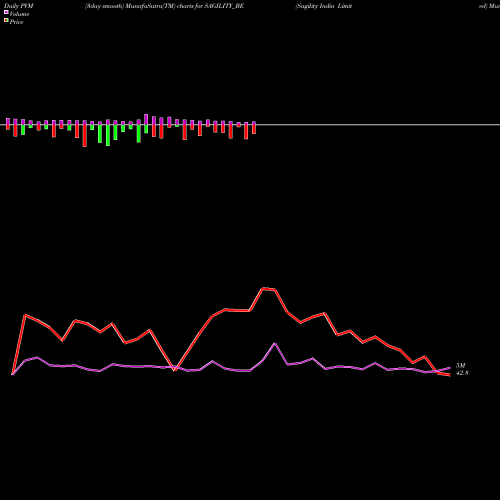Click the Volume legend color swatch
Image resolution: width=500 pixels, height=500 pixels.
6,12
